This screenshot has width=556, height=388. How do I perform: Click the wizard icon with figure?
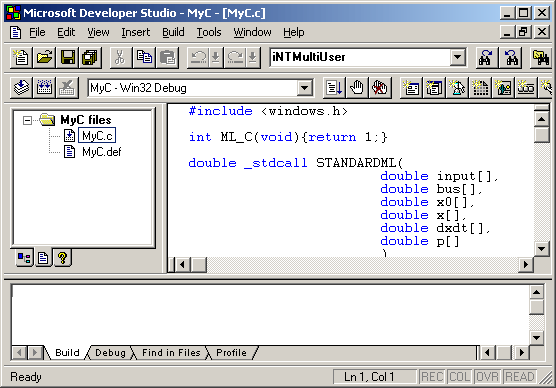click(x=457, y=87)
